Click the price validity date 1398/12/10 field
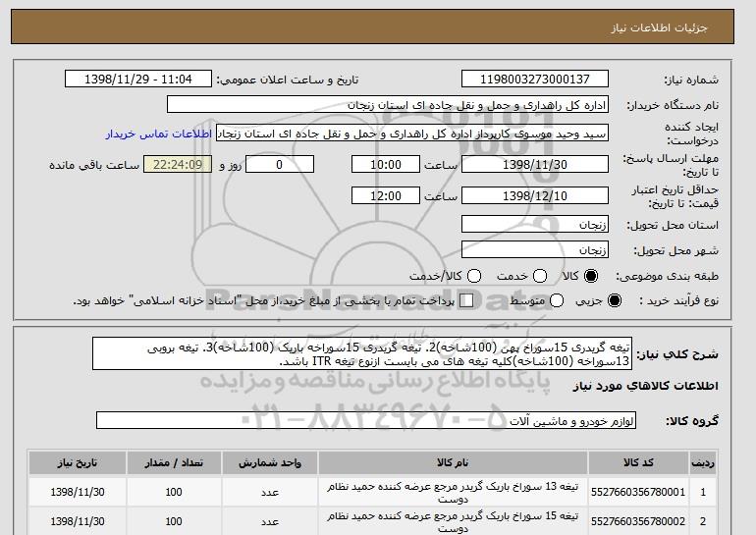The image size is (756, 535). point(535,195)
